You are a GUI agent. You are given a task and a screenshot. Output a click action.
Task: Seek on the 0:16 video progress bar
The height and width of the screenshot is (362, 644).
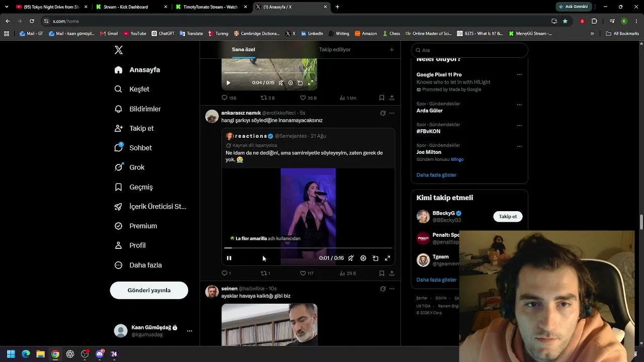coord(308,248)
